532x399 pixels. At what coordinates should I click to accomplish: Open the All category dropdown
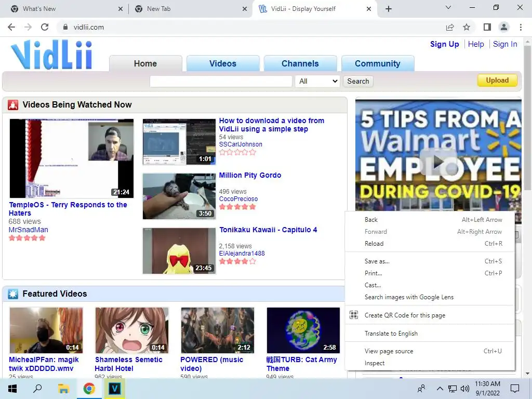click(x=317, y=81)
